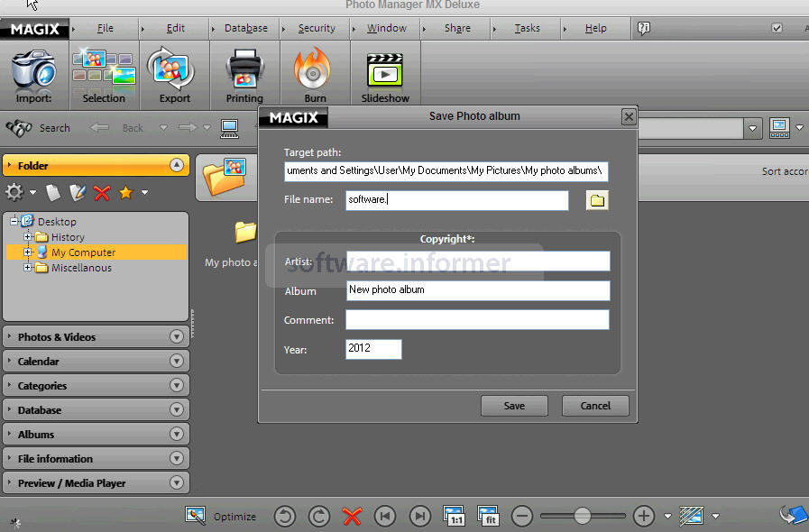Click Cancel in the Save Photo album dialog
This screenshot has height=532, width=809.
click(595, 406)
